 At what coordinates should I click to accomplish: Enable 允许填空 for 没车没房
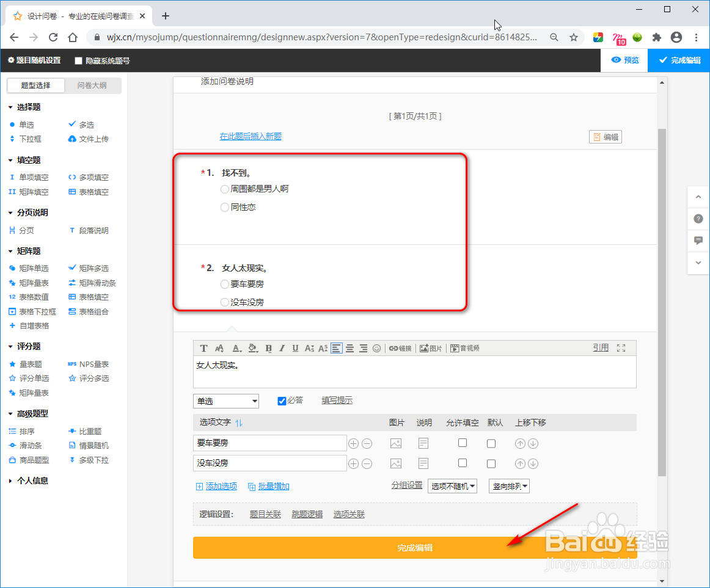(463, 463)
